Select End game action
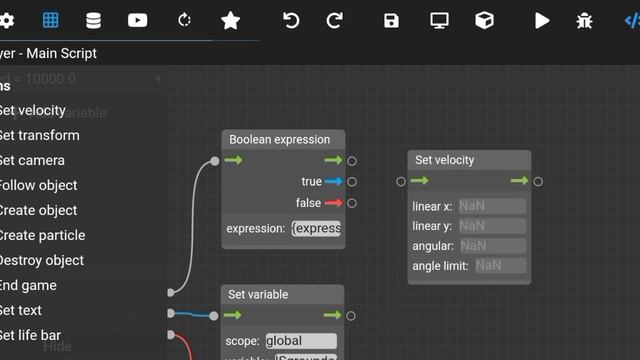640x360 pixels. [28, 285]
